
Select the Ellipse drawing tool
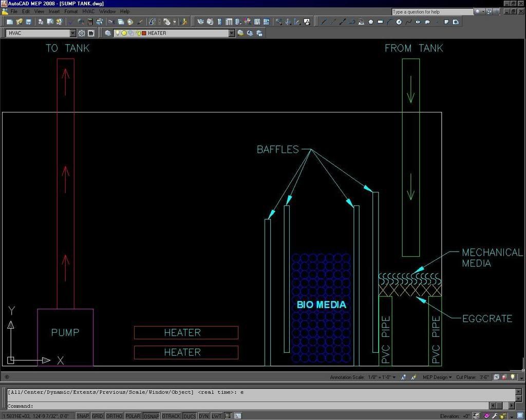click(418, 22)
